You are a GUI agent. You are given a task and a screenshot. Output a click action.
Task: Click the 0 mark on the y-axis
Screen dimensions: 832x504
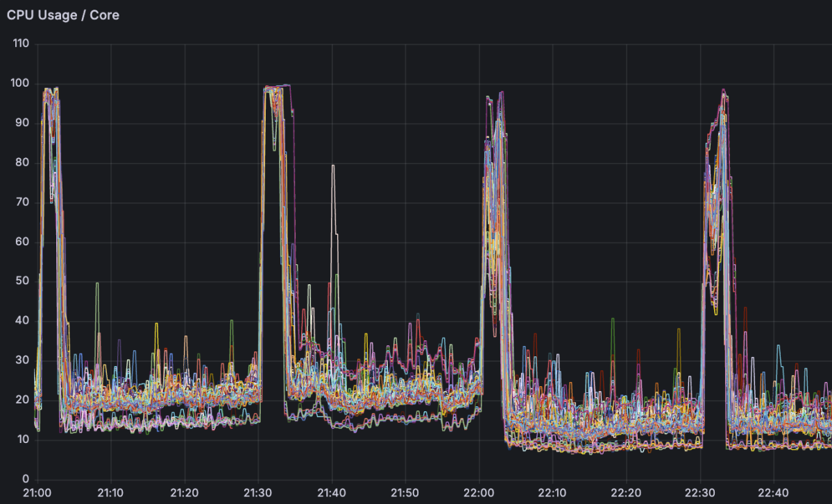[26, 478]
